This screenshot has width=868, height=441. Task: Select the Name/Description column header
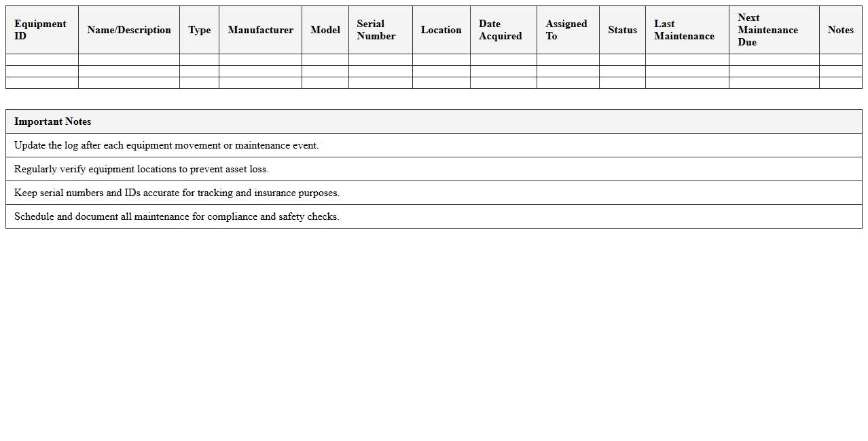(x=128, y=30)
